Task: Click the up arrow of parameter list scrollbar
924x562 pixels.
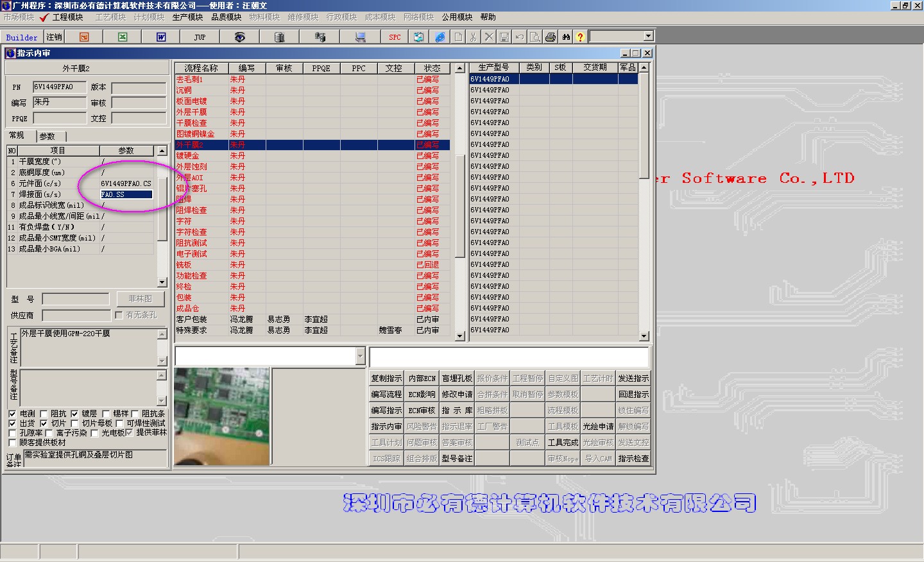Action: [x=162, y=151]
